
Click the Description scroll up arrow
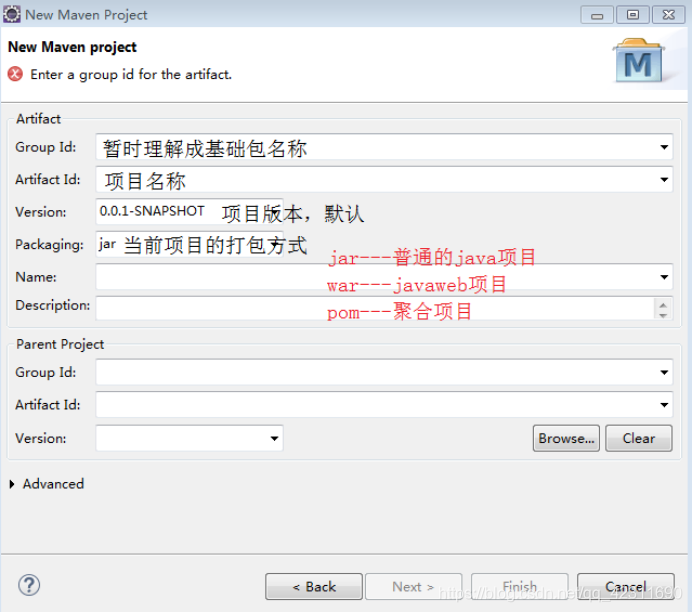663,304
